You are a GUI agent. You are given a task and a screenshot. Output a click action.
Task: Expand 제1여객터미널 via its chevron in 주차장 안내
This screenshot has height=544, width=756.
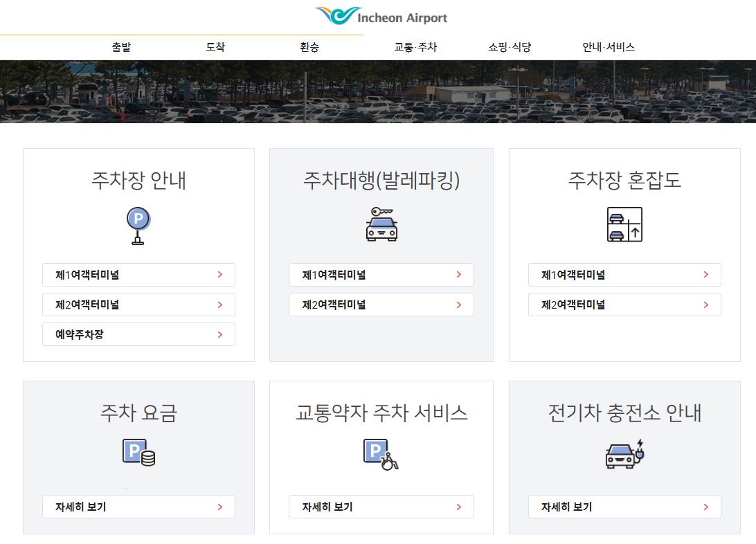click(x=222, y=274)
